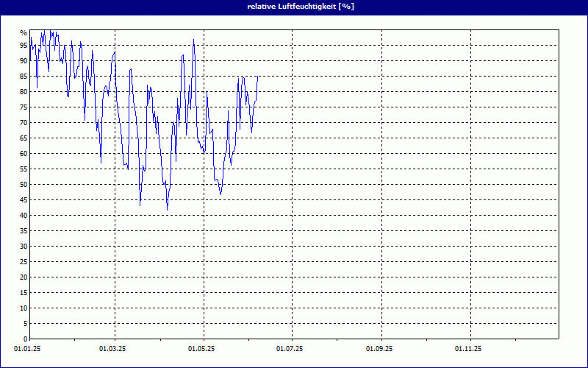
Task: Click the y-axis value 70
Action: pyautogui.click(x=24, y=122)
